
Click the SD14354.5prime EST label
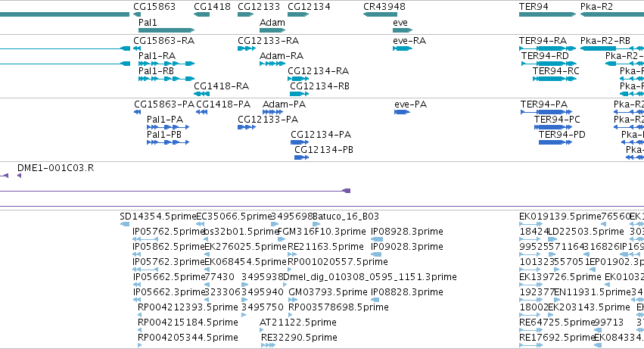click(158, 217)
